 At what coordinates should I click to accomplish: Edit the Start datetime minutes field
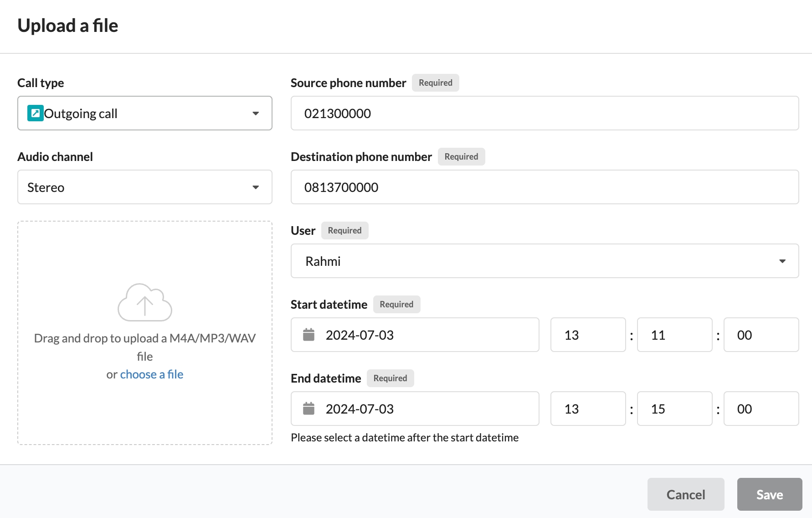pos(674,335)
